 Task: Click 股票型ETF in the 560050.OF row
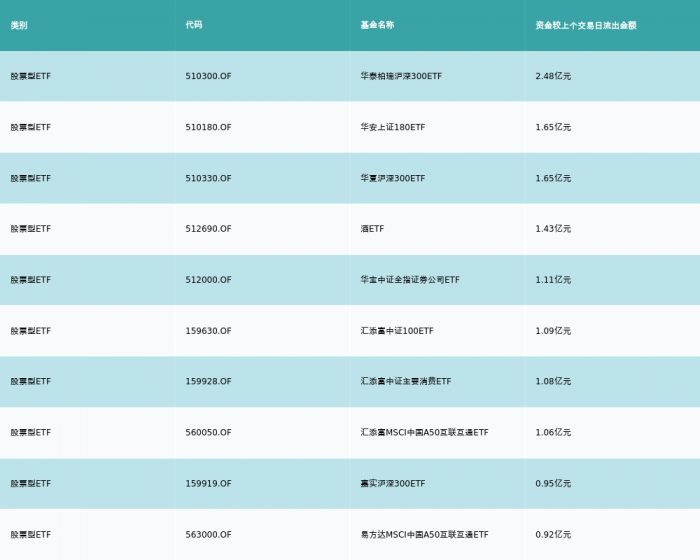tap(31, 433)
